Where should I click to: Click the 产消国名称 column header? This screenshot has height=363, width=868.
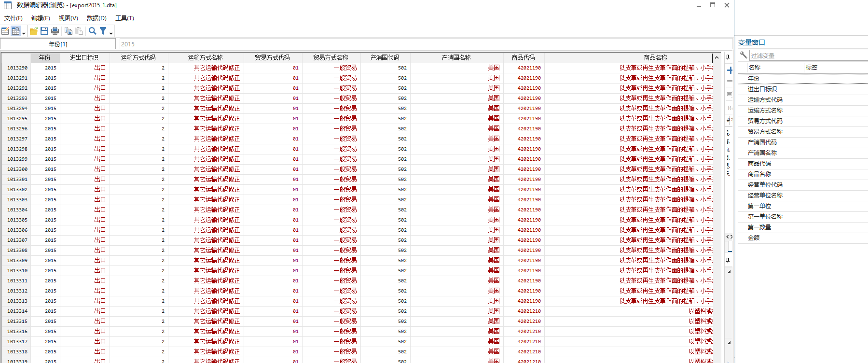[456, 57]
